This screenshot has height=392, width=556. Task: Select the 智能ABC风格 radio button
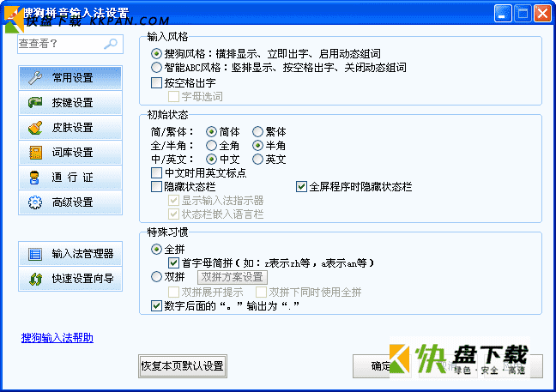156,68
